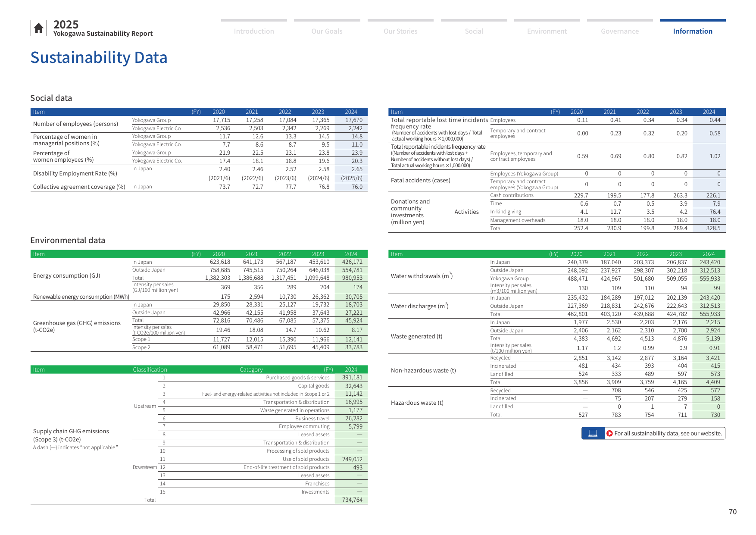Click 'Water withdrawals (m3)' row label
Screen dimensions: 756x535
tap(422, 275)
